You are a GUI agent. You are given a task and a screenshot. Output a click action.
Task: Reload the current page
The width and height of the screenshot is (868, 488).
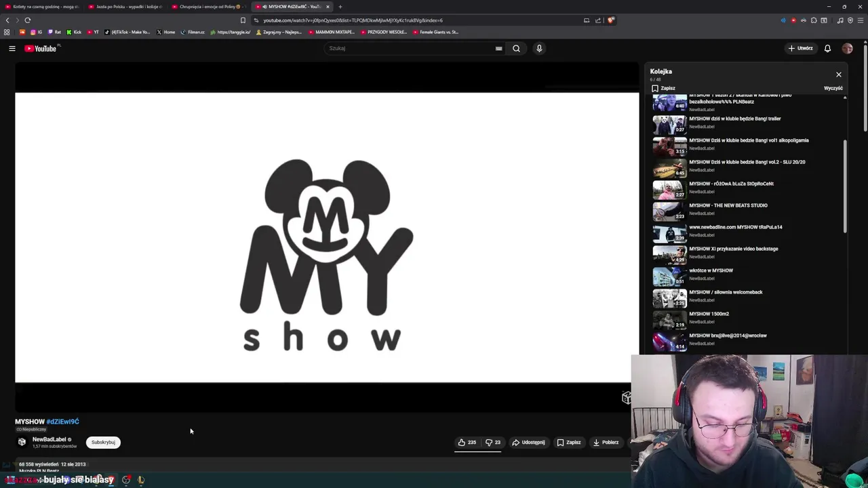28,20
